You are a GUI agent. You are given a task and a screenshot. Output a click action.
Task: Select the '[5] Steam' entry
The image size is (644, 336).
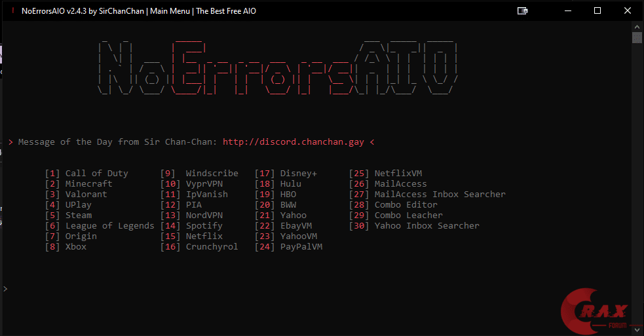tap(69, 215)
